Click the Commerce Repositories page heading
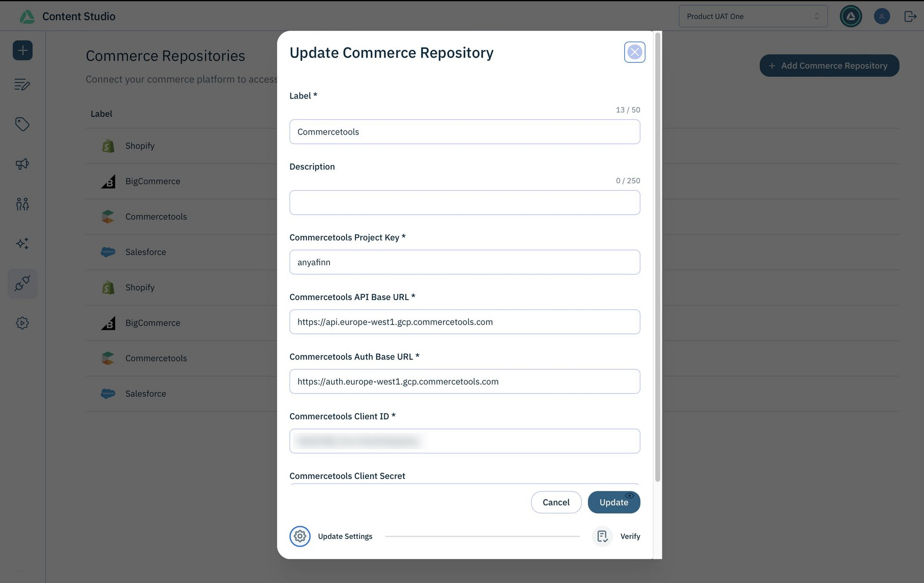The height and width of the screenshot is (583, 924). pyautogui.click(x=165, y=56)
